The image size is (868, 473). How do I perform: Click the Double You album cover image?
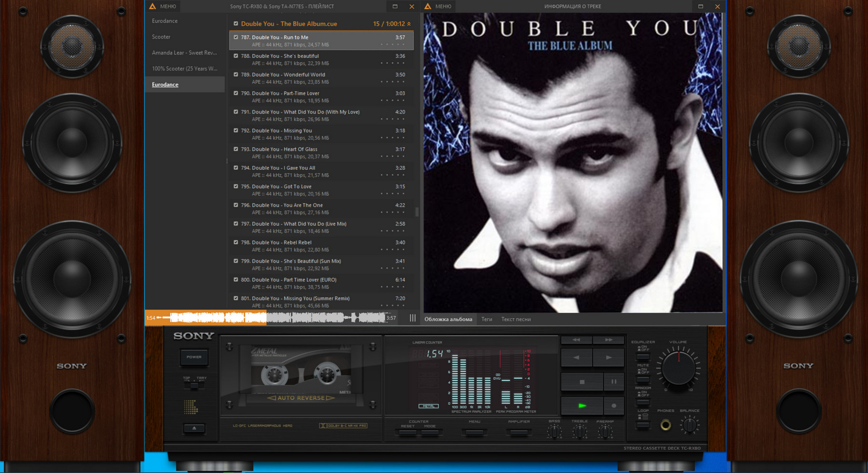(x=573, y=163)
